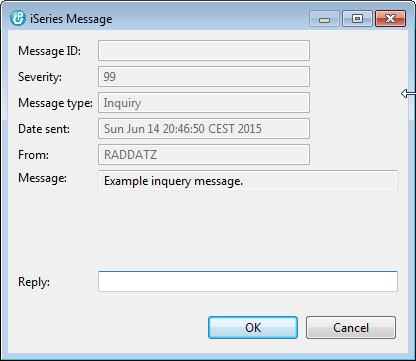Screen dimensions: 416x361
Task: Close the iSeries Message dialog
Action: [x=390, y=19]
